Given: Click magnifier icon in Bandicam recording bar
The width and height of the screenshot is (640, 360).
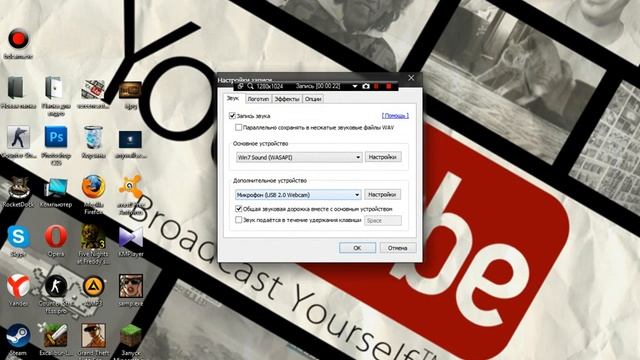Looking at the screenshot, I should point(250,86).
